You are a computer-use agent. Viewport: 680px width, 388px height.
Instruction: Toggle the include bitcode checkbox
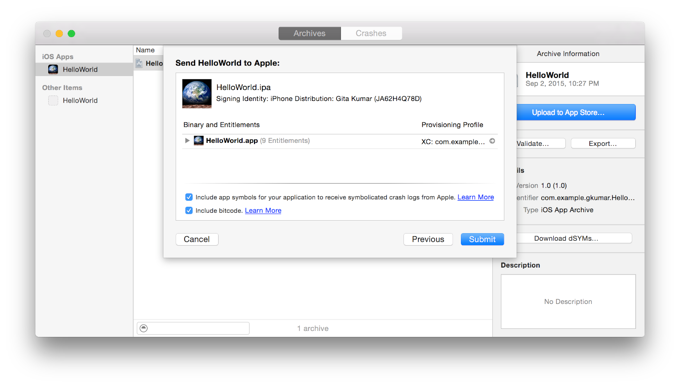pos(189,210)
